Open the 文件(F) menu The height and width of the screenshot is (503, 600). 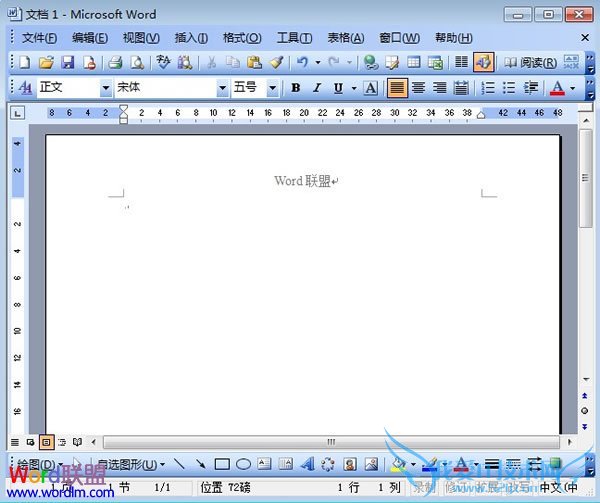(x=39, y=38)
